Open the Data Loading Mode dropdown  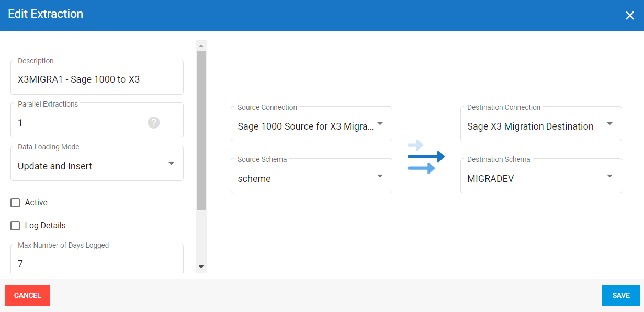171,164
